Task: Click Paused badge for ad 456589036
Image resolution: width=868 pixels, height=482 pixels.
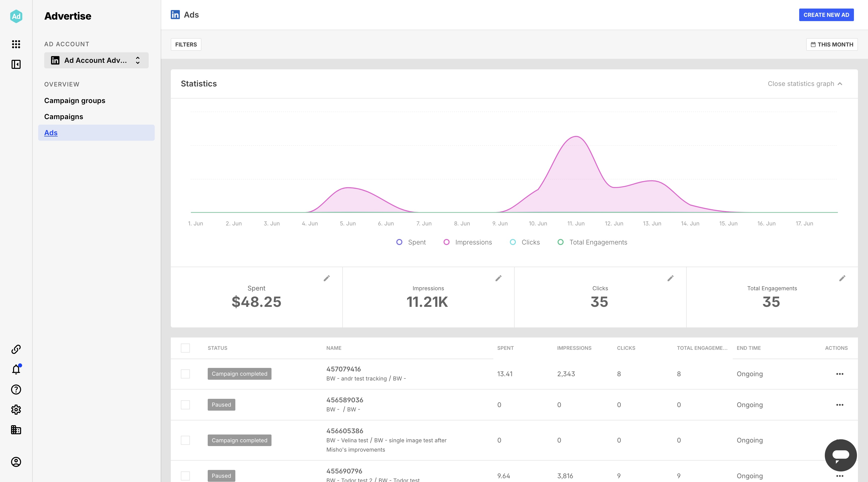Action: pyautogui.click(x=221, y=405)
